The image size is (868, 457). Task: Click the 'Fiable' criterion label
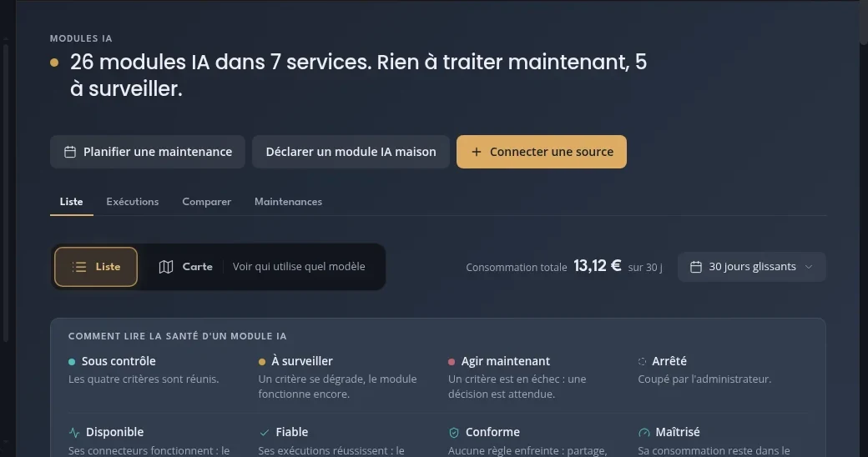pos(292,432)
